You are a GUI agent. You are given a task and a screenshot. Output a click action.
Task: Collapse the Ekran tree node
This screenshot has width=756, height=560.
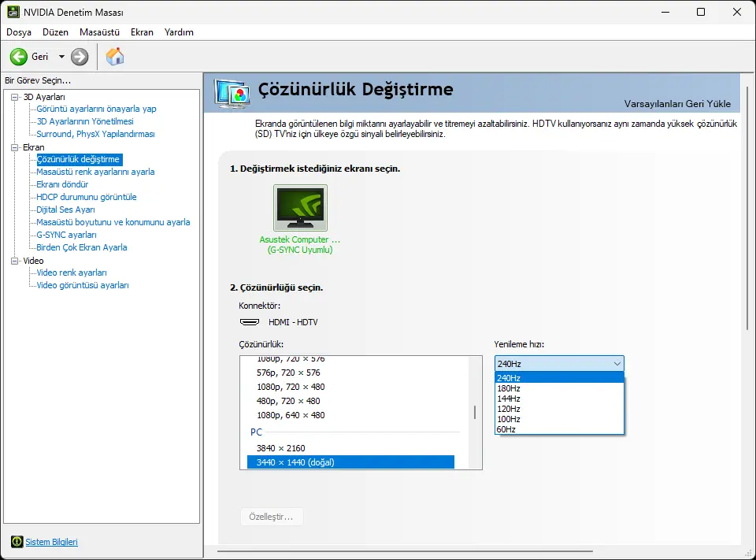14,147
